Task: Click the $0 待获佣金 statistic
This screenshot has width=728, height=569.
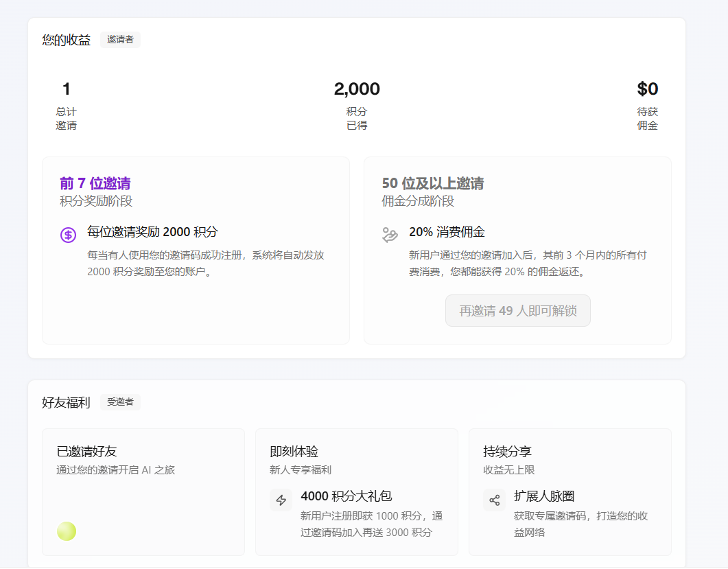Action: [647, 89]
